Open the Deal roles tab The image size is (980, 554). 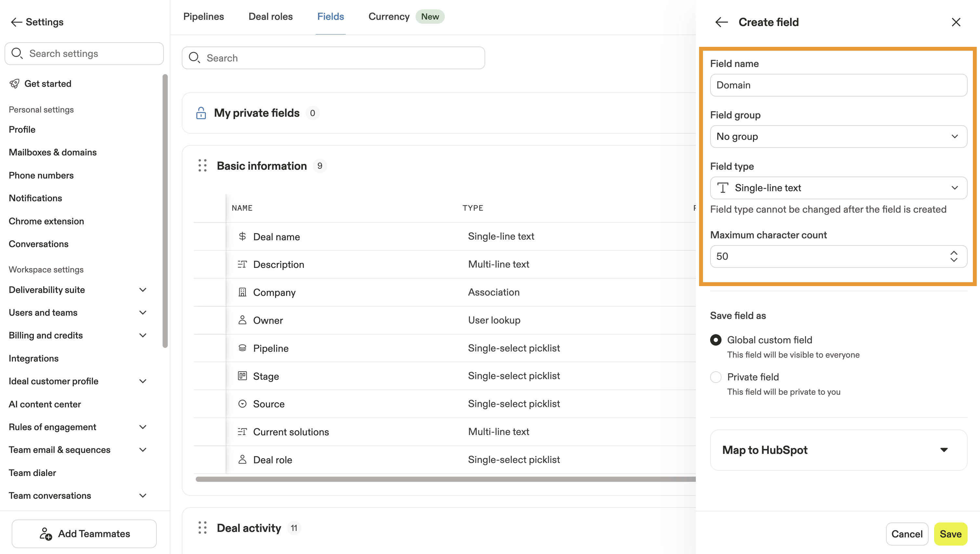[x=271, y=17]
